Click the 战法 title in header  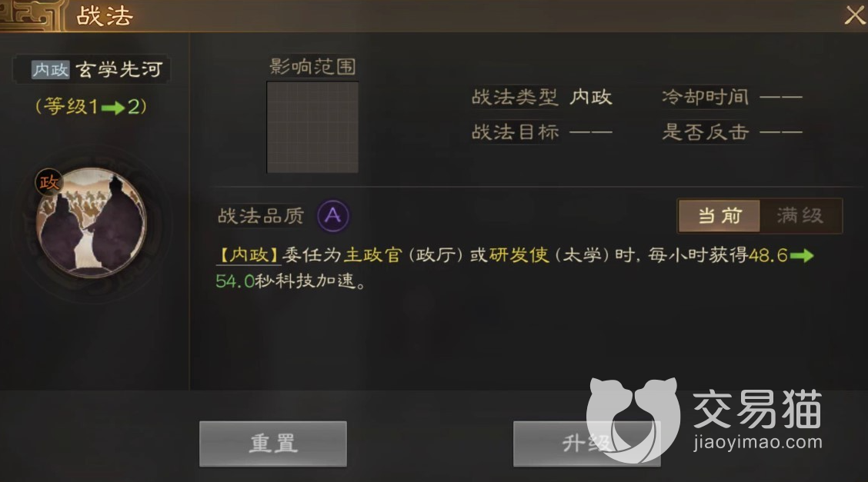(104, 16)
